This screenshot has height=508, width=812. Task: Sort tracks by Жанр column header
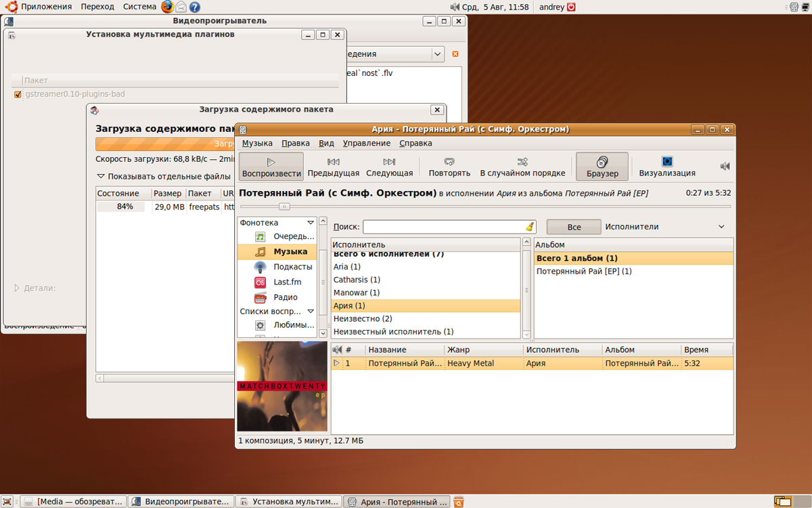pos(484,350)
